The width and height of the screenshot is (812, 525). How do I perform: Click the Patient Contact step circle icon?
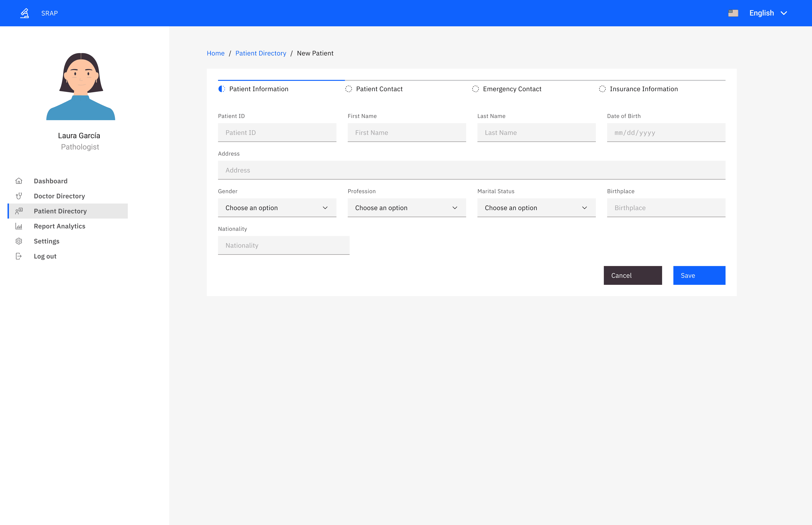click(349, 89)
